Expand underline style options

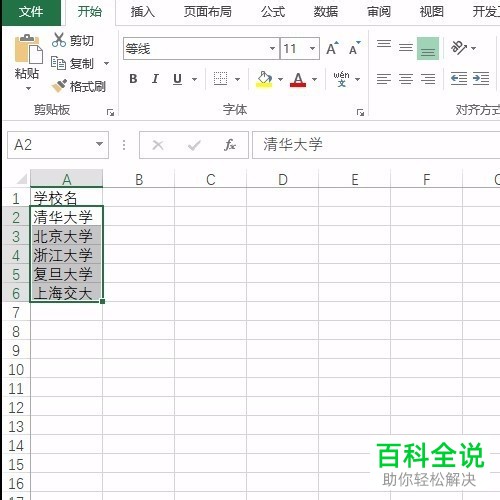pyautogui.click(x=194, y=79)
